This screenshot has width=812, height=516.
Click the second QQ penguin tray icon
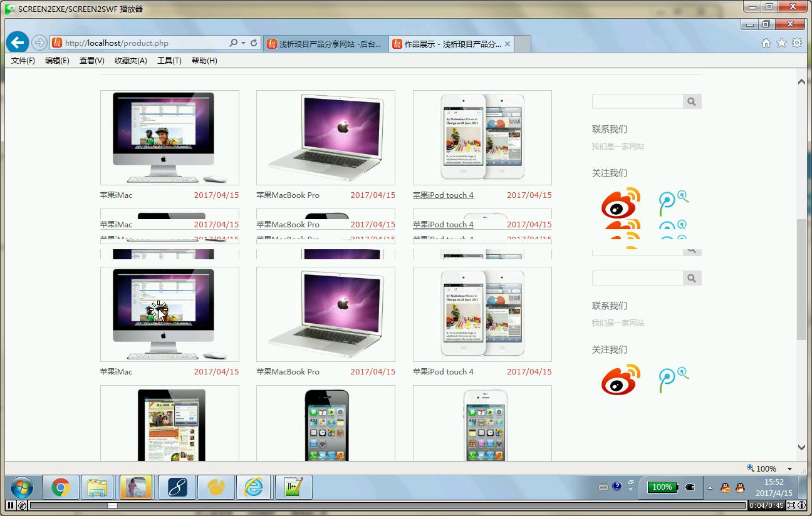[x=740, y=487]
